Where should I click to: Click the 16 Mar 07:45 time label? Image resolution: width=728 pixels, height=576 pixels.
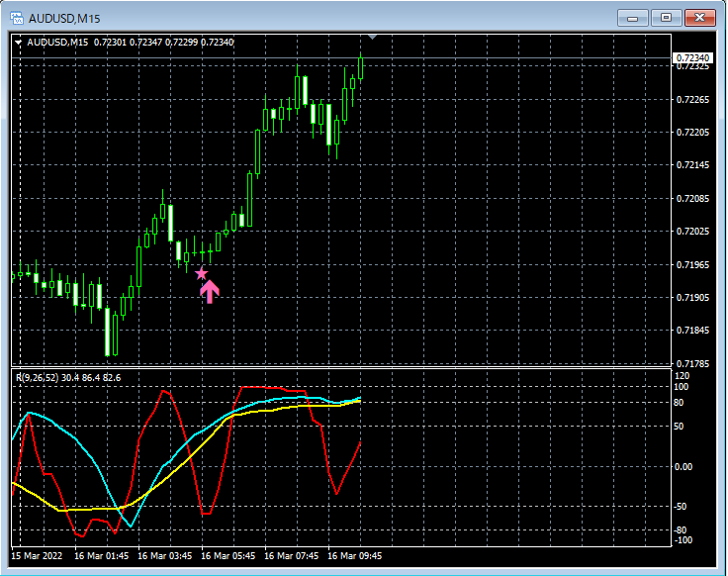pyautogui.click(x=292, y=555)
